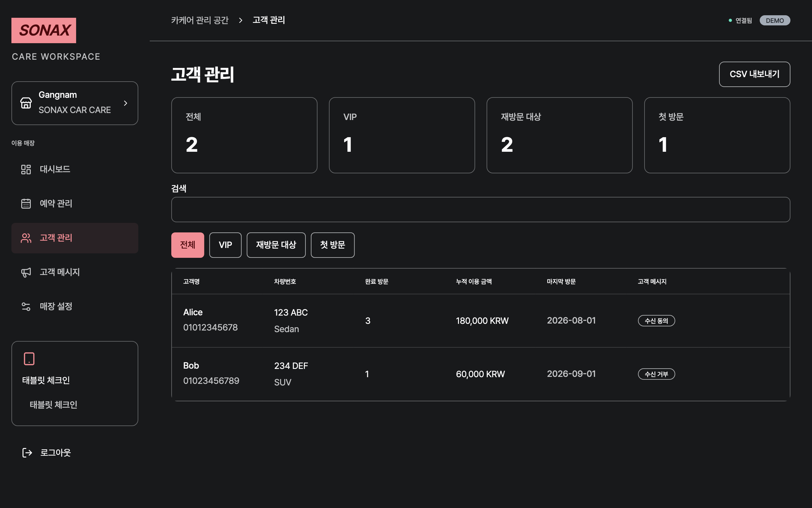Export customers with CSV 내보내기

click(754, 74)
